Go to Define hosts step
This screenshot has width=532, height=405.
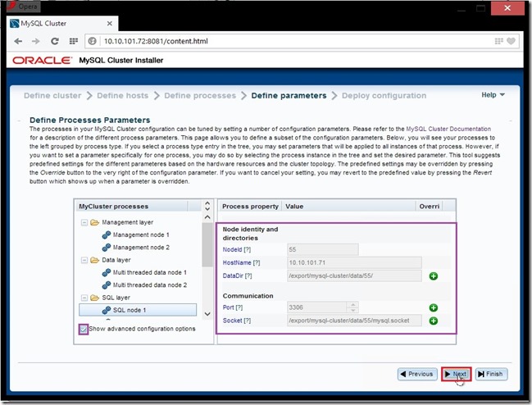pos(122,96)
